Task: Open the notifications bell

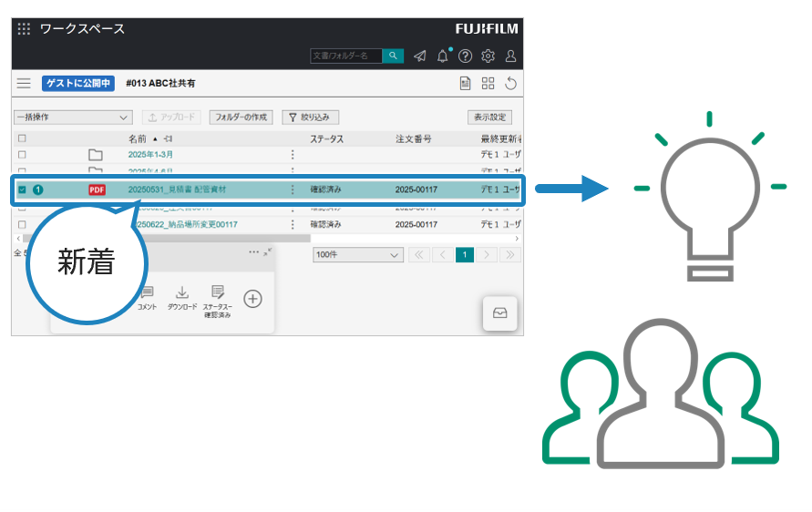Action: (443, 56)
